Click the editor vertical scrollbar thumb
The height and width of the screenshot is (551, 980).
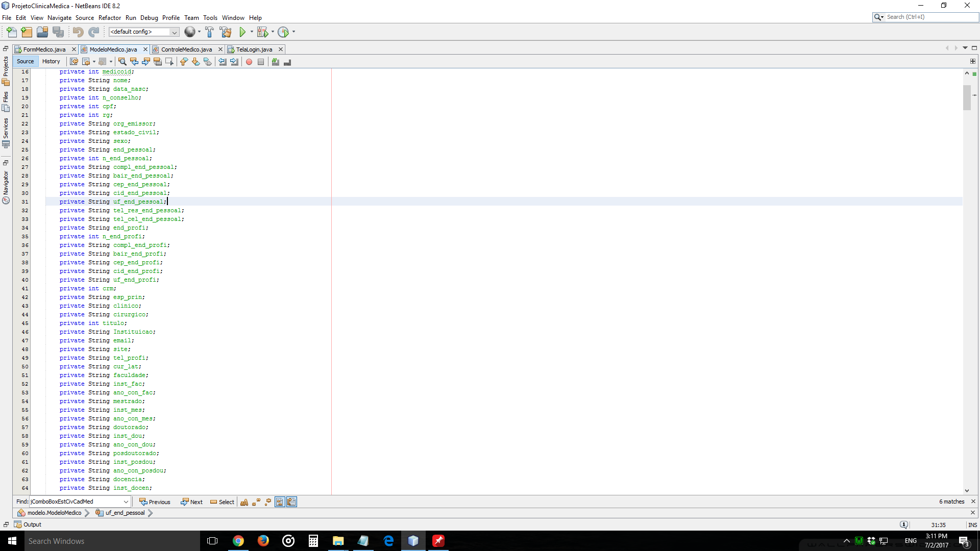pyautogui.click(x=967, y=97)
